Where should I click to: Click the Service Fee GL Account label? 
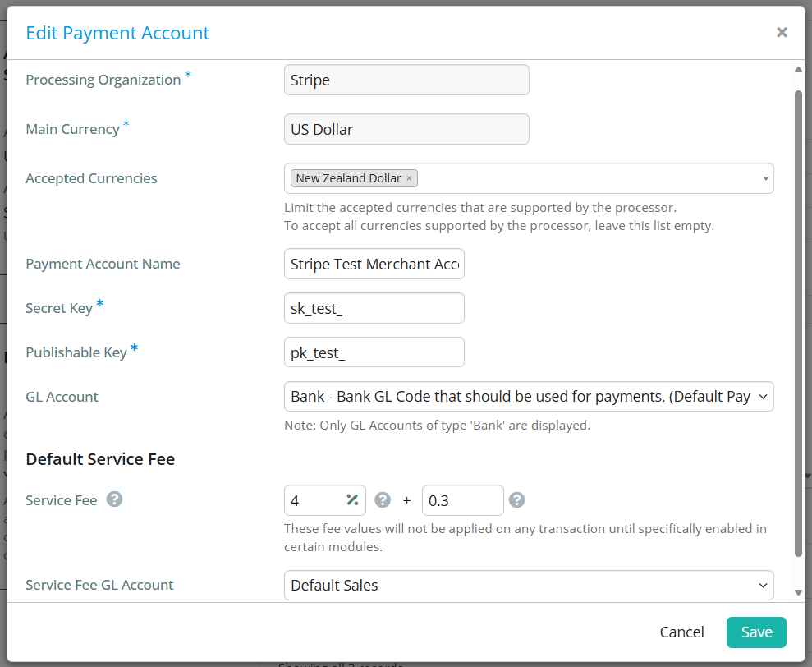(99, 585)
